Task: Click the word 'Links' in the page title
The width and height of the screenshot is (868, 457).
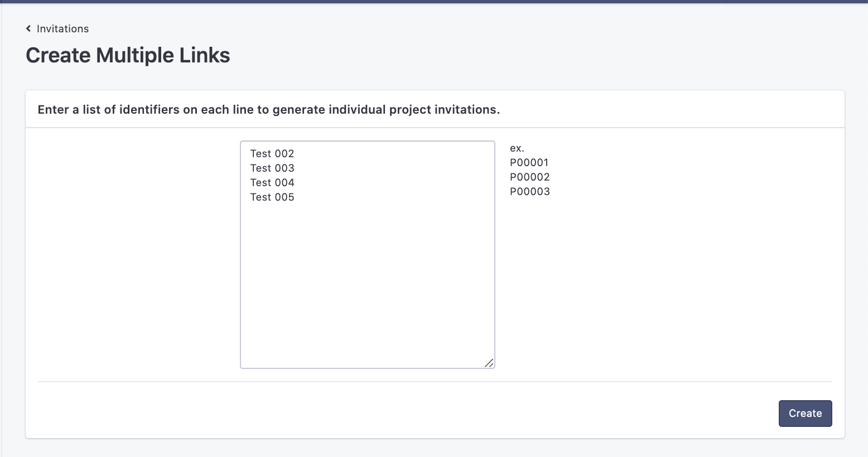Action: 204,55
